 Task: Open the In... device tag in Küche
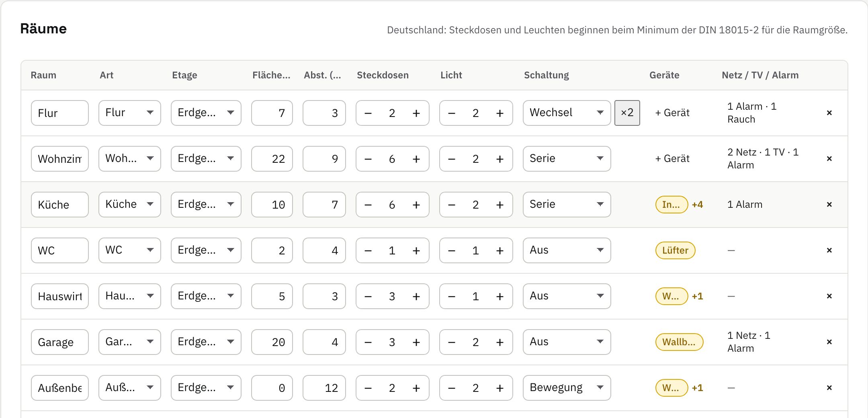click(x=672, y=205)
